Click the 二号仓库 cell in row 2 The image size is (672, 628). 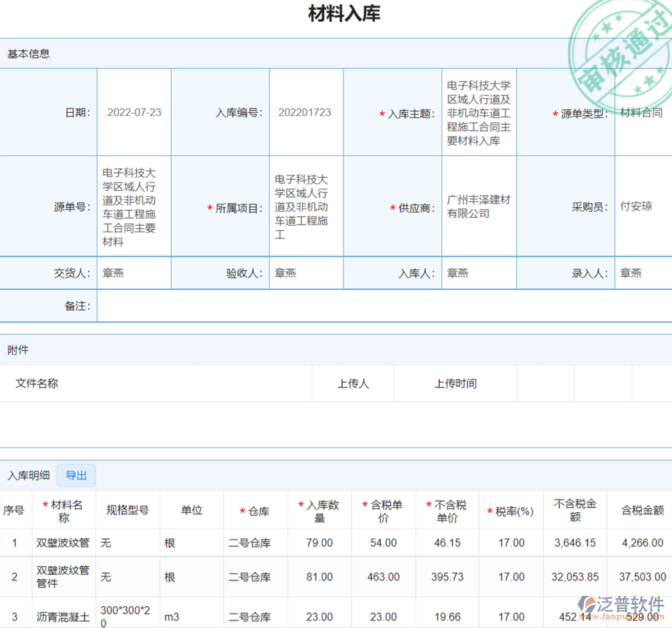(x=250, y=577)
